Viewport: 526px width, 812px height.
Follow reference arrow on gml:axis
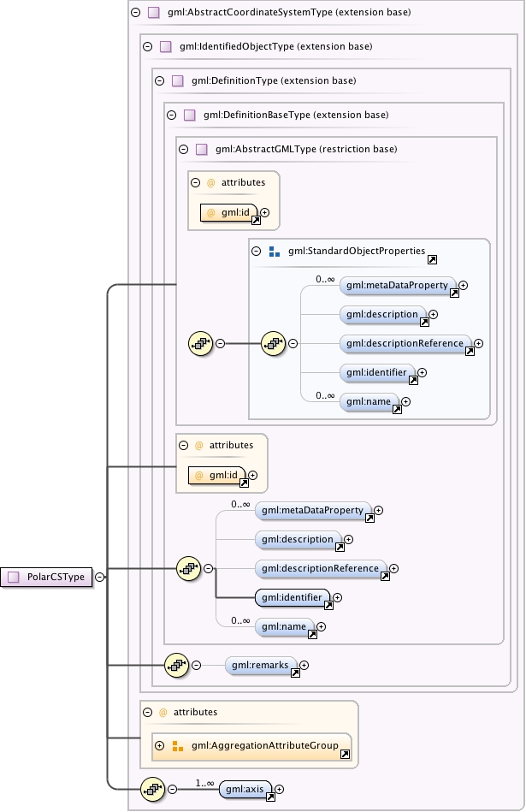coord(270,797)
